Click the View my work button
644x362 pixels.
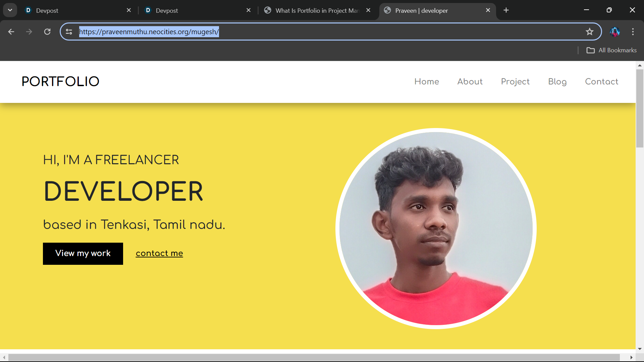(83, 253)
